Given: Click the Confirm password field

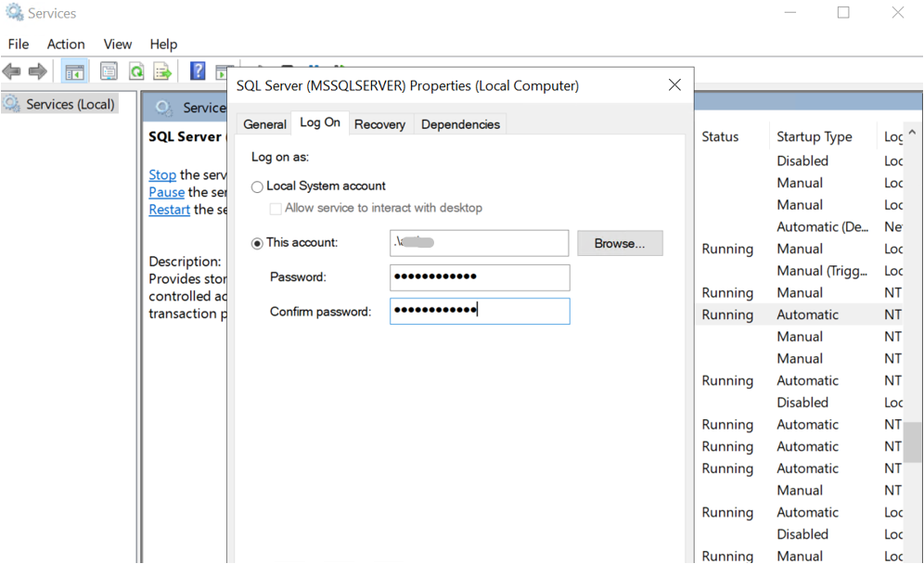Looking at the screenshot, I should 480,311.
